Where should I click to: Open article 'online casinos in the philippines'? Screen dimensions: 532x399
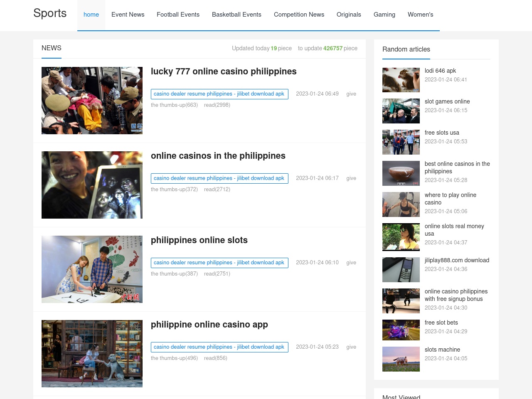click(218, 156)
